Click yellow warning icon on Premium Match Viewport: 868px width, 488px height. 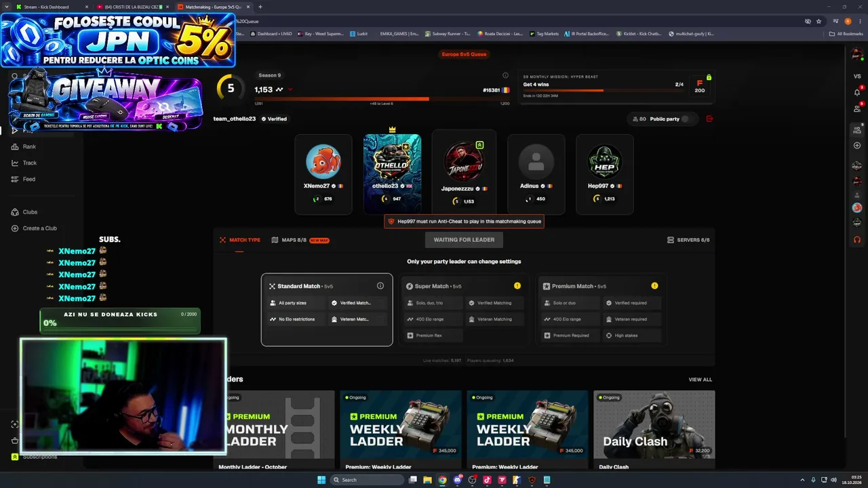[x=654, y=286]
